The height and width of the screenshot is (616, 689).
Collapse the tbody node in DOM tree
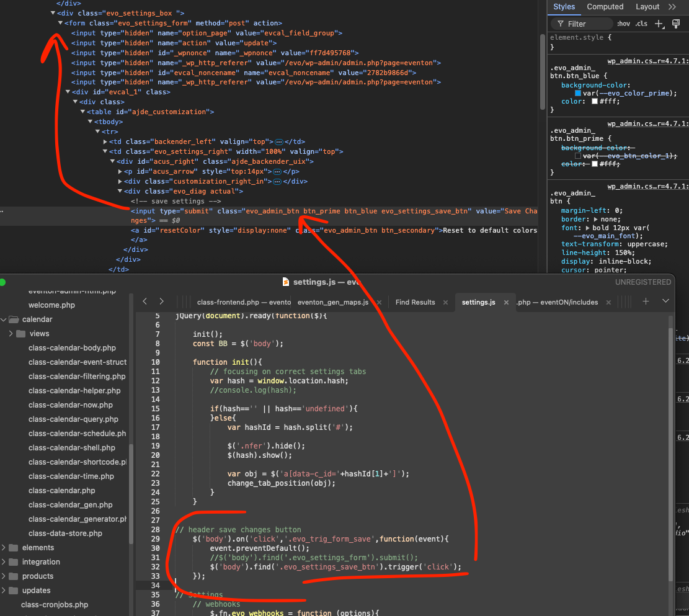pyautogui.click(x=90, y=122)
